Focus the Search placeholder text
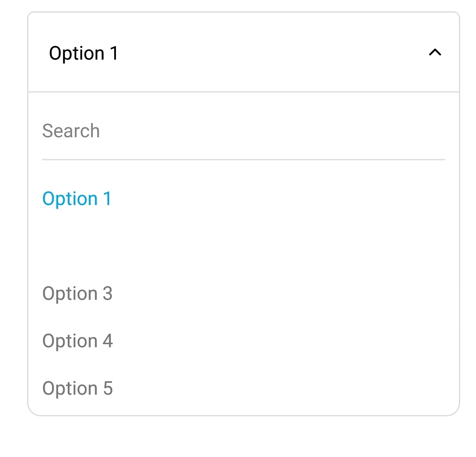Screen dimensions: 476x457 [71, 131]
